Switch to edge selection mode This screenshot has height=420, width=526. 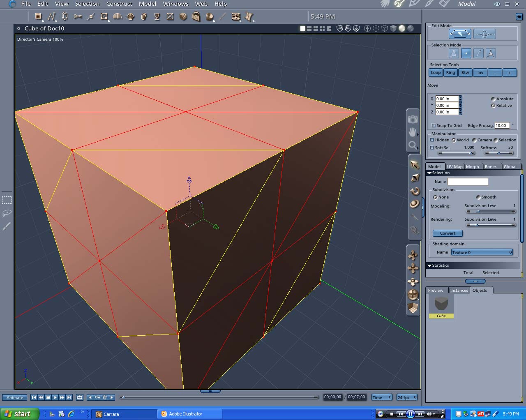pos(478,53)
